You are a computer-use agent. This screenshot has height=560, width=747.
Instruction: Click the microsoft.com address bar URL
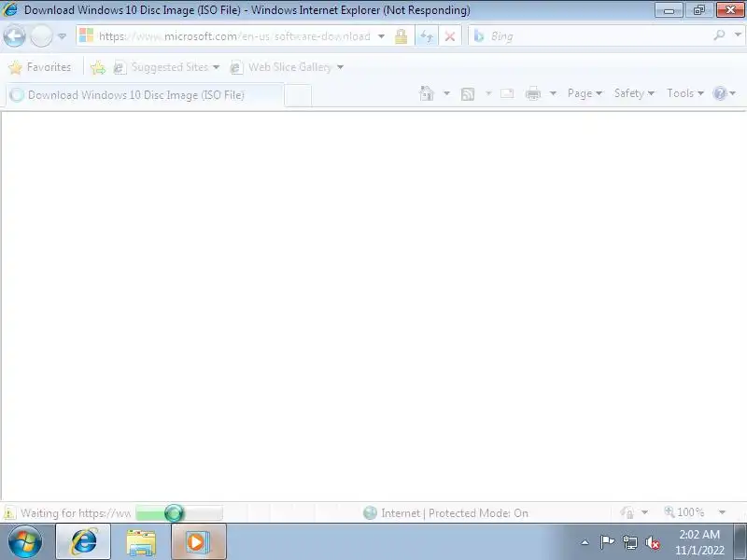tap(234, 36)
